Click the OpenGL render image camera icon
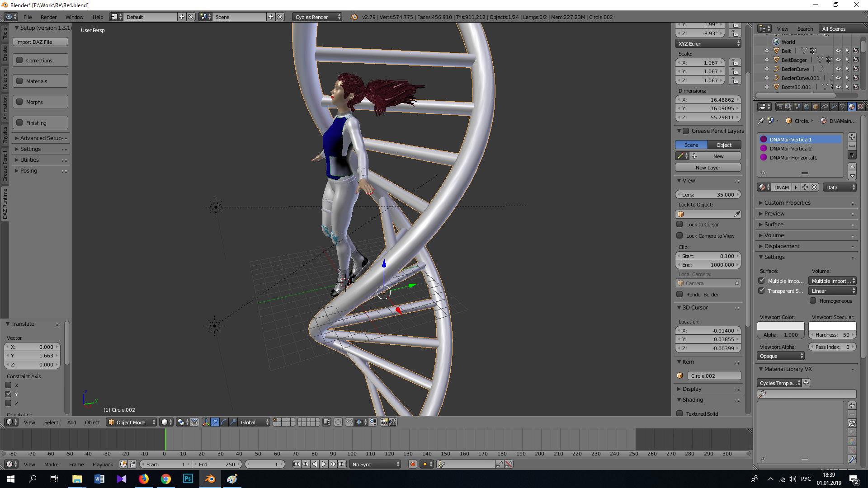Viewport: 868px width, 488px height. click(x=384, y=422)
